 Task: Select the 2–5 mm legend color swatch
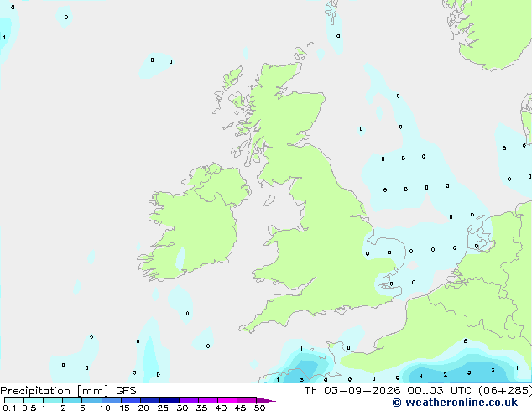click(72, 400)
